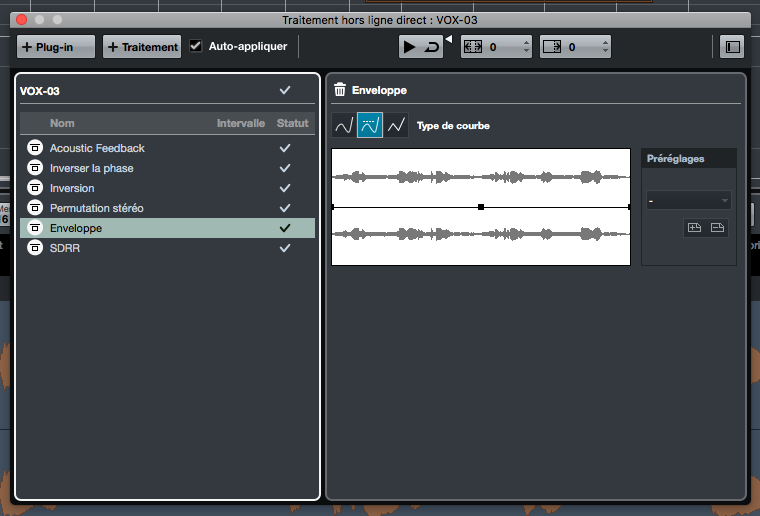This screenshot has height=516, width=760.
Task: Click the audition play button
Action: pos(410,47)
